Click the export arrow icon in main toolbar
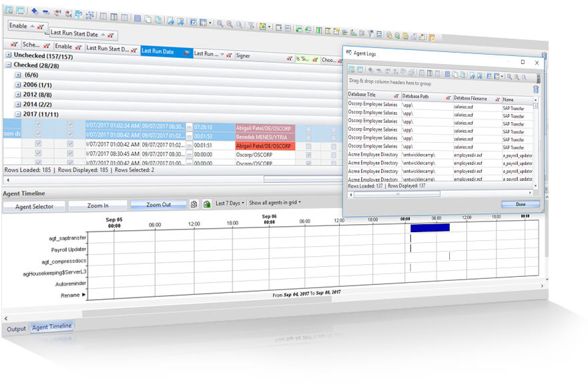The image size is (588, 387). click(x=171, y=21)
